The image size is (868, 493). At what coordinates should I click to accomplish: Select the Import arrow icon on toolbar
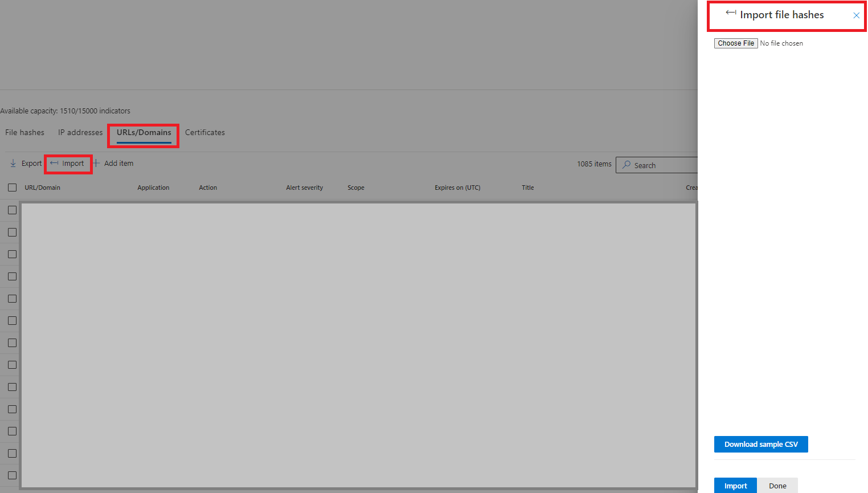(53, 163)
